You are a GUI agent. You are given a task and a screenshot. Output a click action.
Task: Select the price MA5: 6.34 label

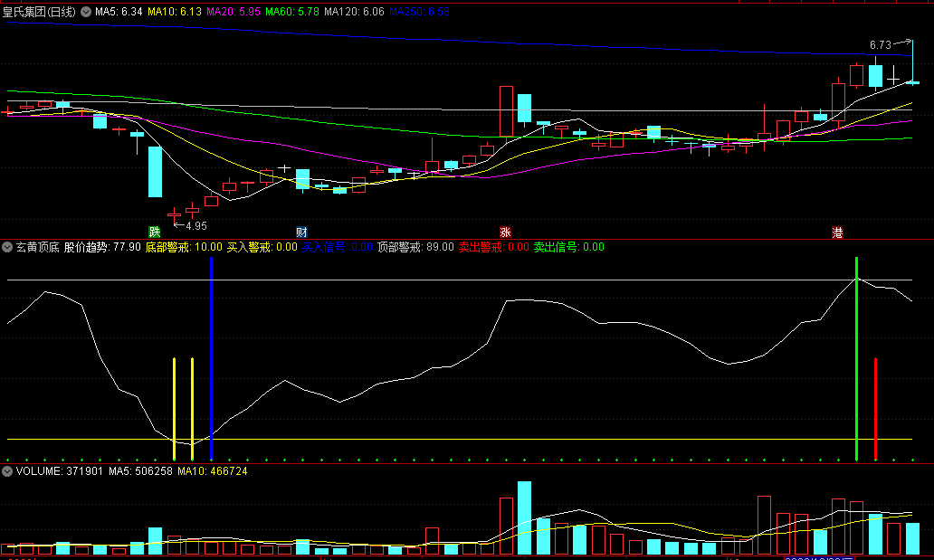(x=119, y=12)
